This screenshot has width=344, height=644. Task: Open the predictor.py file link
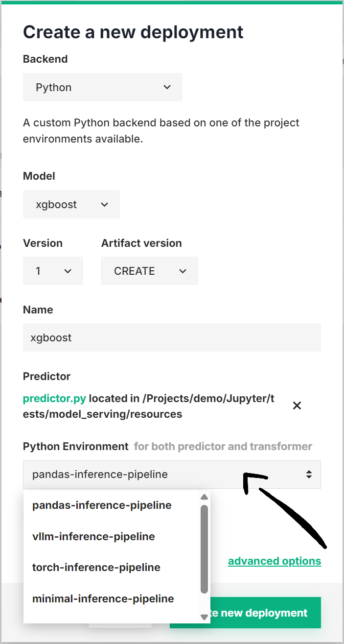click(x=54, y=398)
